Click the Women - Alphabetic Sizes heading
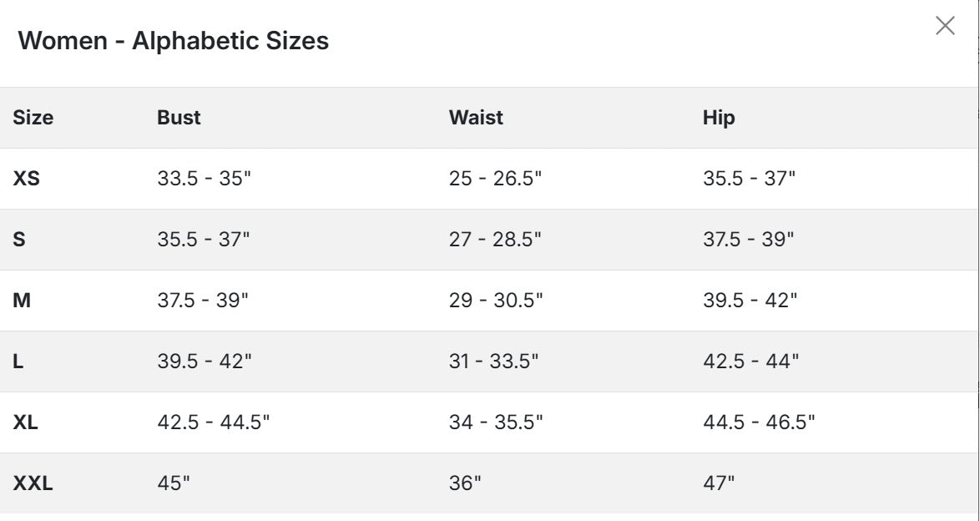980x521 pixels. click(173, 41)
